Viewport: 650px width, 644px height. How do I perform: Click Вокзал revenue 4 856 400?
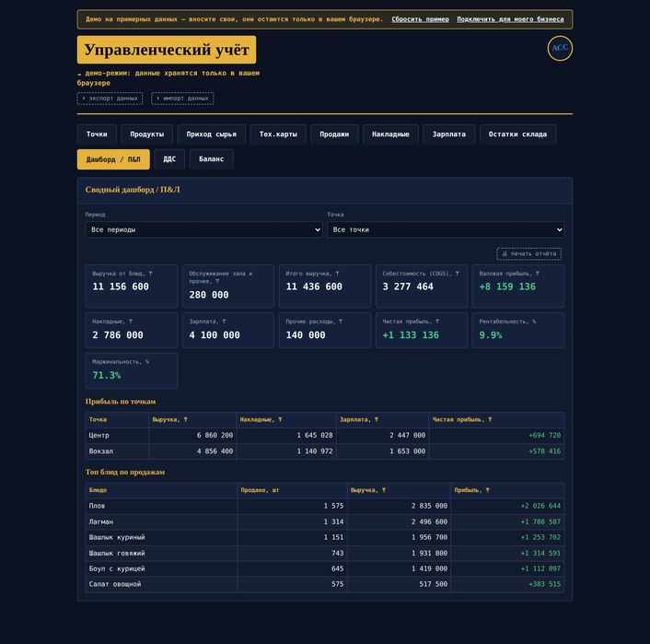(x=215, y=451)
